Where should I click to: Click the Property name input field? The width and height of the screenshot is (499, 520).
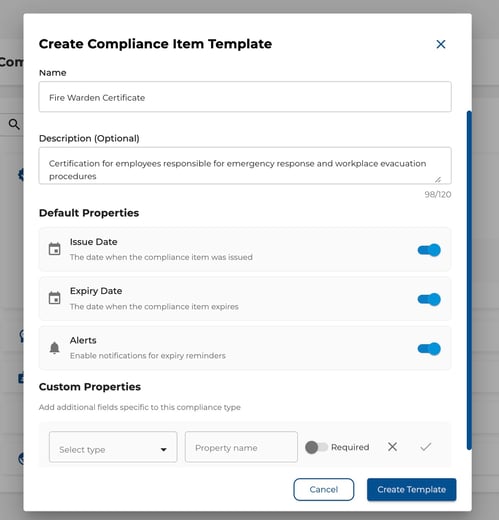coord(241,447)
